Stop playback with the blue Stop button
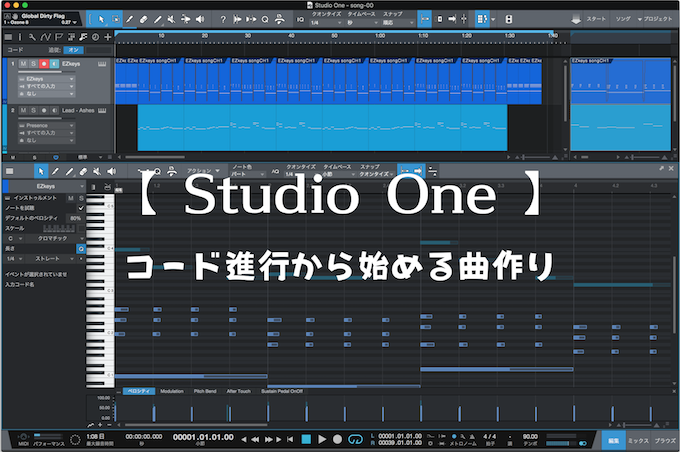Image resolution: width=680 pixels, height=452 pixels. click(x=306, y=439)
